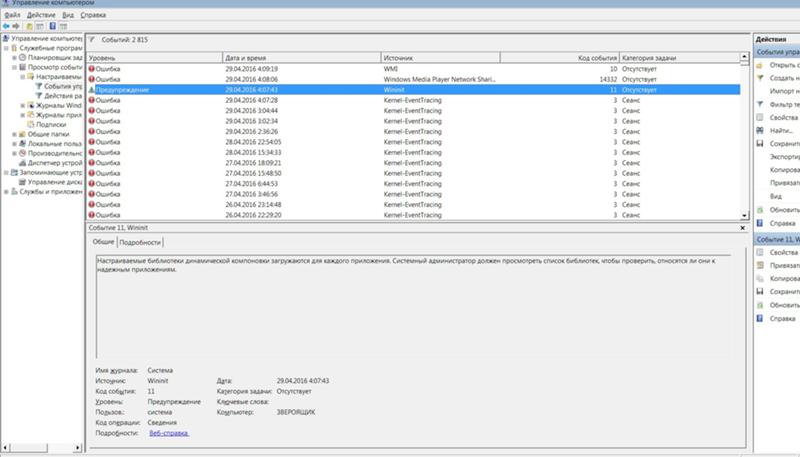Viewport: 800px width, 457px height.
Task: Expand the Планировщик заданий tree node
Action: point(15,58)
